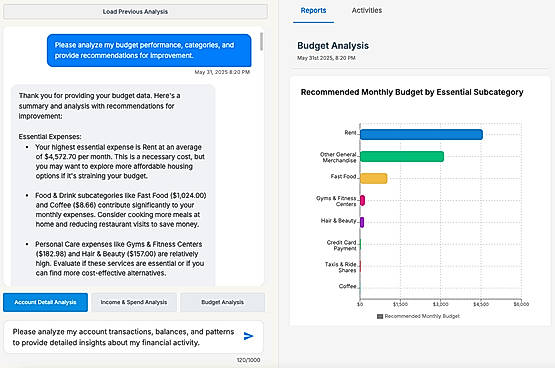
Task: Click the Fast Food axis label
Action: point(343,176)
